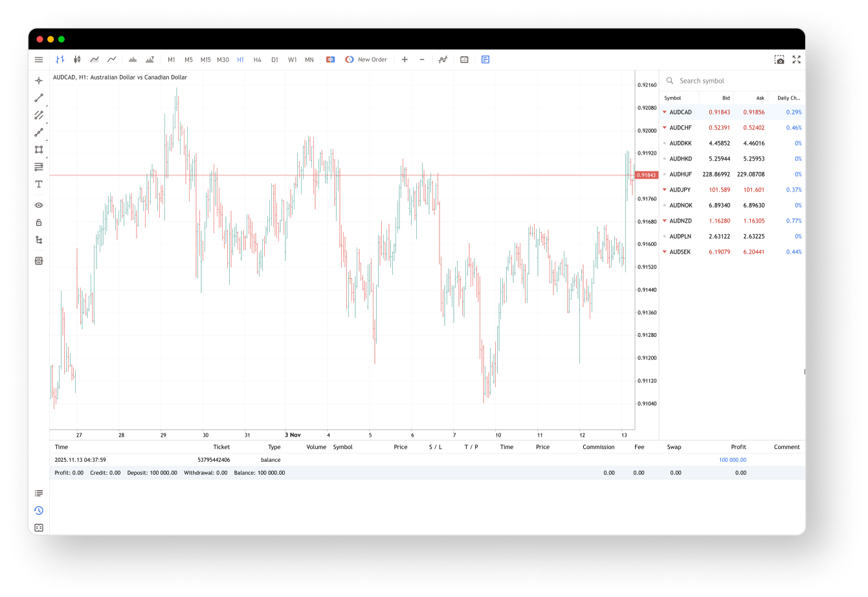Toggle object visibility with the eye icon
This screenshot has width=868, height=597.
tap(39, 205)
